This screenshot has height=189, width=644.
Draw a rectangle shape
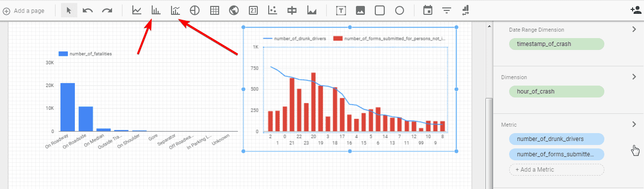pos(380,10)
